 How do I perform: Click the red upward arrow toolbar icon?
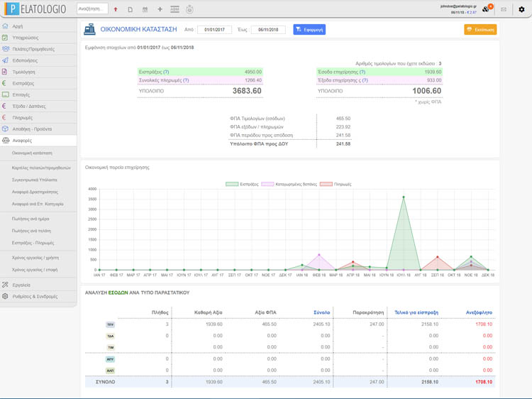tap(116, 9)
